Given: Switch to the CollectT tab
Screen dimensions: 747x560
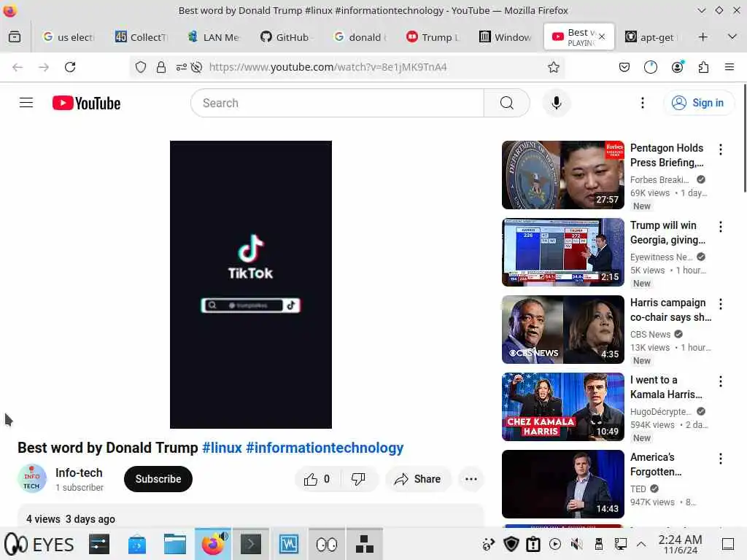Looking at the screenshot, I should (142, 37).
